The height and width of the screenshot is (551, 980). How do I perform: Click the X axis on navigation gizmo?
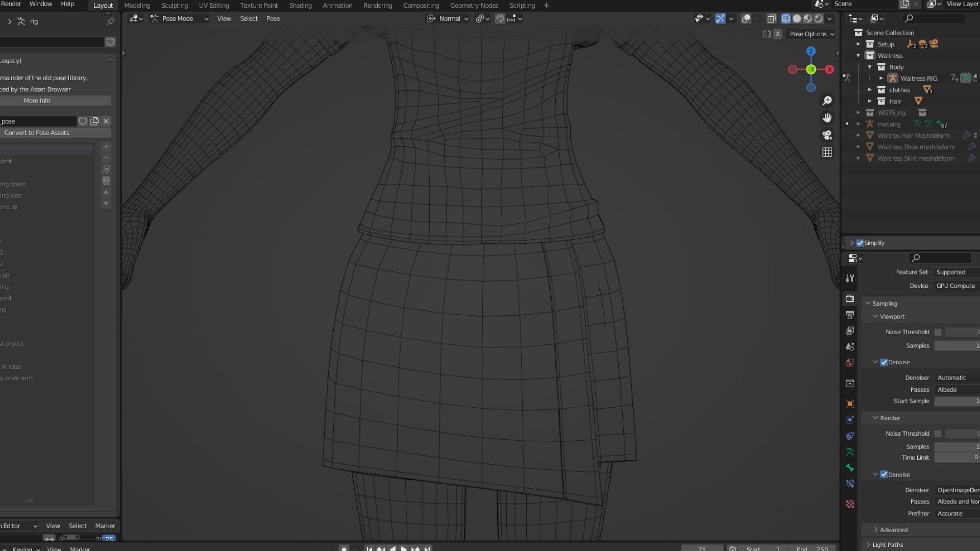click(x=829, y=69)
